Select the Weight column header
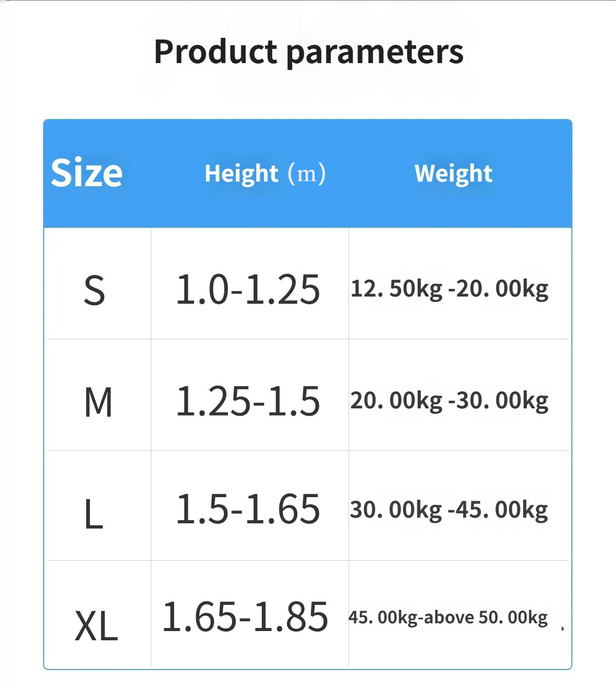Image resolution: width=616 pixels, height=688 pixels. click(x=453, y=174)
